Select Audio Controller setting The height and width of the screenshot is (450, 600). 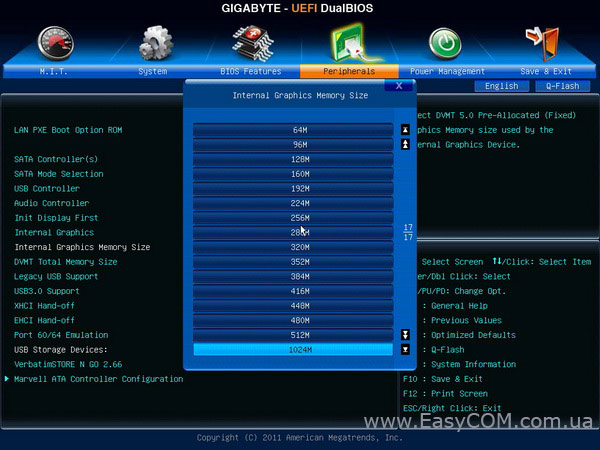point(51,203)
